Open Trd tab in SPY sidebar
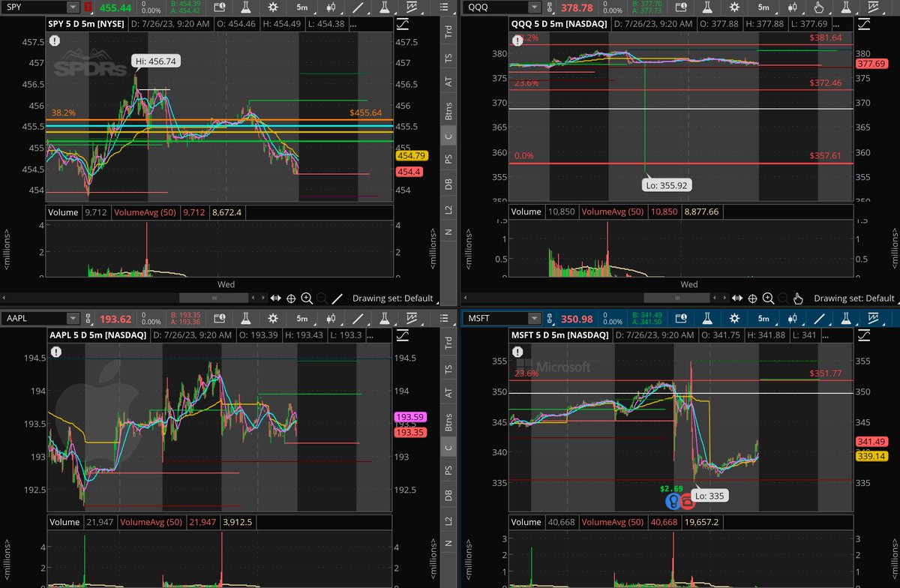The height and width of the screenshot is (588, 900). click(x=448, y=32)
